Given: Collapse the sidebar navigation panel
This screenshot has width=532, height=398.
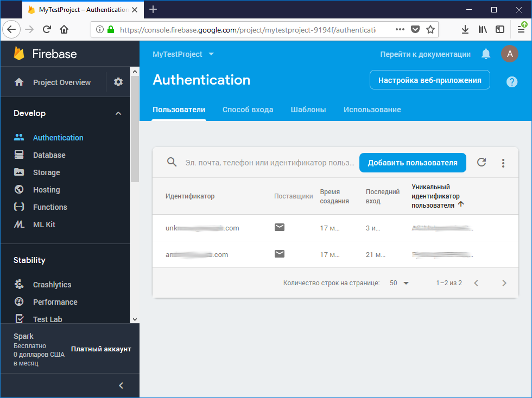Looking at the screenshot, I should [x=121, y=386].
